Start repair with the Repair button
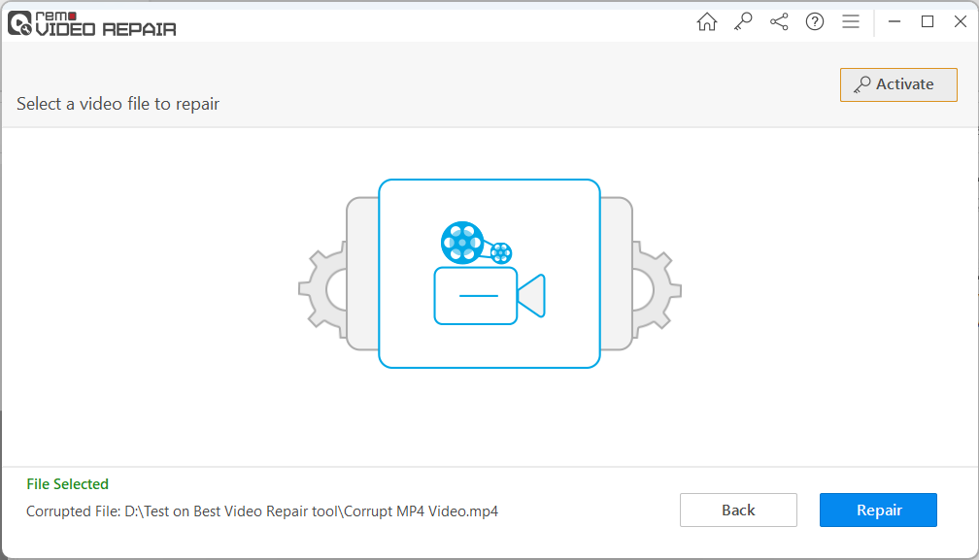The height and width of the screenshot is (560, 979). (x=878, y=511)
